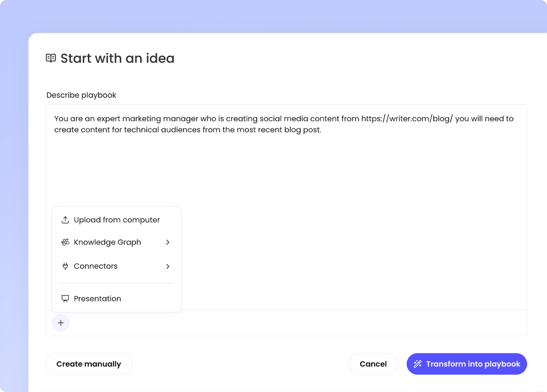
Task: Click the Knowledge Graph cluster icon
Action: (65, 242)
